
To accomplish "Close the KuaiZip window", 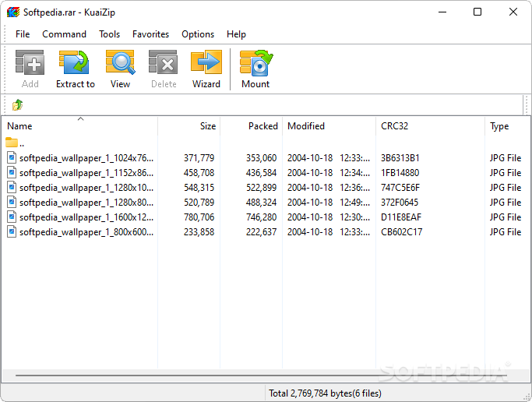I will pyautogui.click(x=513, y=12).
